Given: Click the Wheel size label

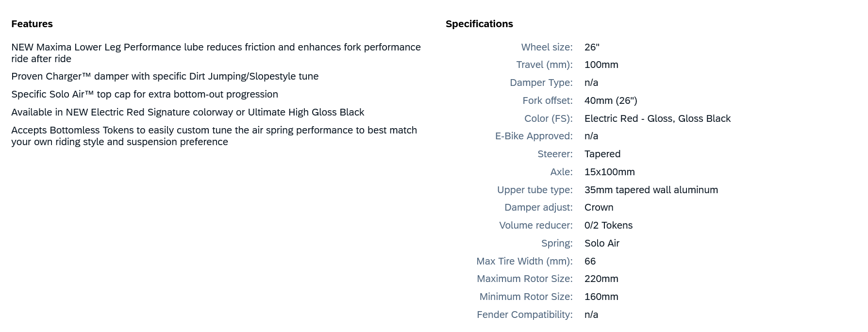Looking at the screenshot, I should pos(547,47).
